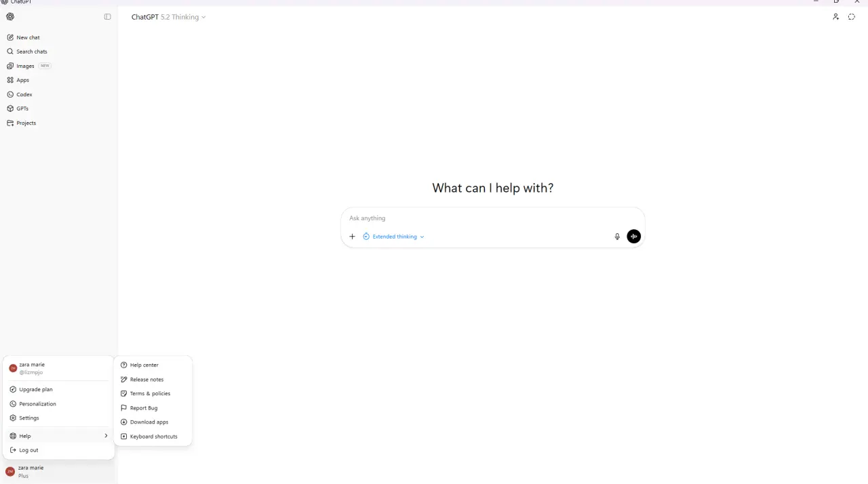Open the GPTs page
The height and width of the screenshot is (484, 868).
pyautogui.click(x=58, y=108)
